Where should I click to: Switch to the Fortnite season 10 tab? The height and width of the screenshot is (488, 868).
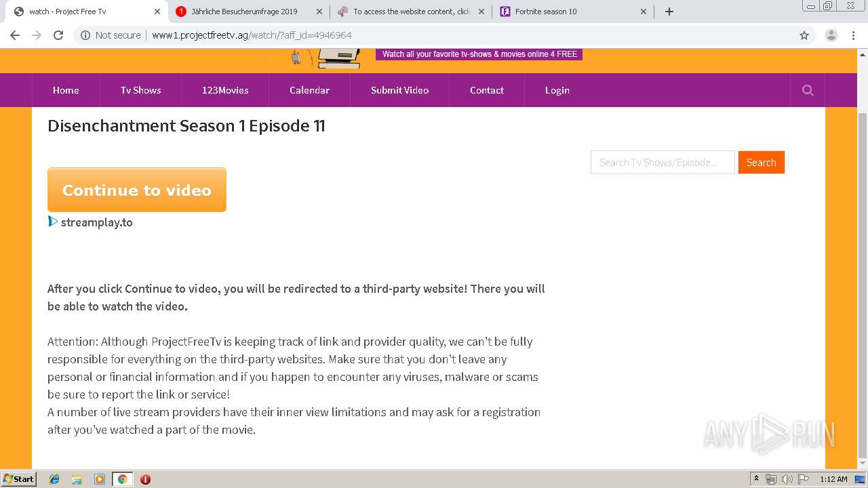click(573, 12)
